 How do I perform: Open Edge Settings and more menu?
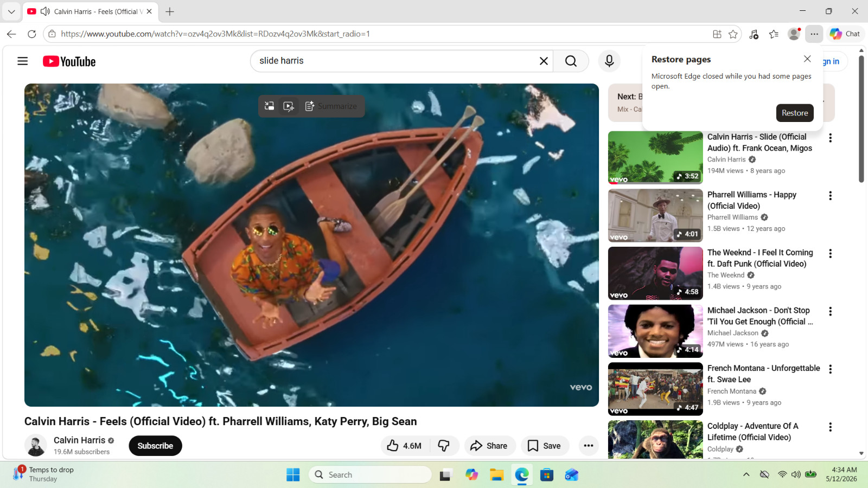click(814, 34)
